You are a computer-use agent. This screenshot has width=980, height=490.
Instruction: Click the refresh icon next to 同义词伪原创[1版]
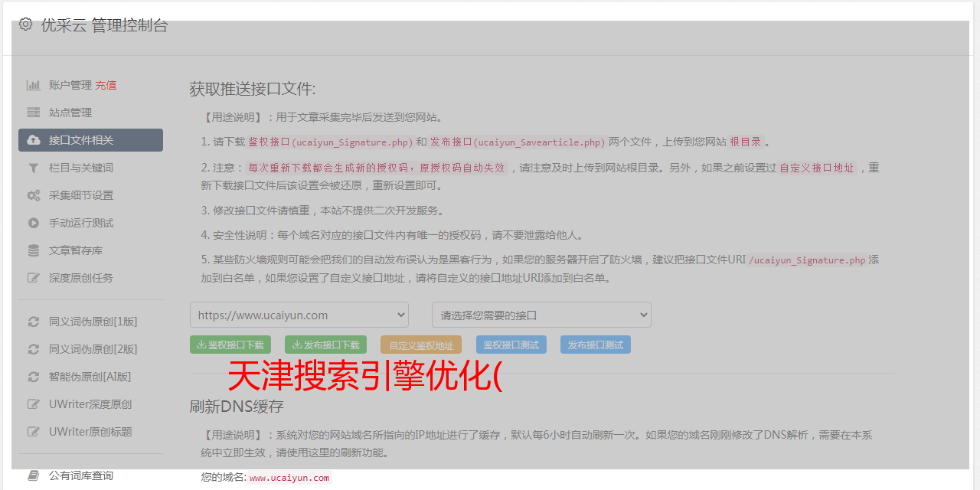coord(34,322)
